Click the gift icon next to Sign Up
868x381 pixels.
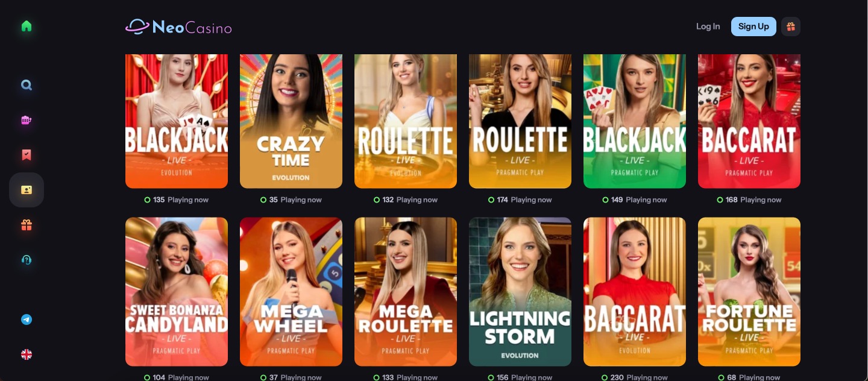coord(791,27)
